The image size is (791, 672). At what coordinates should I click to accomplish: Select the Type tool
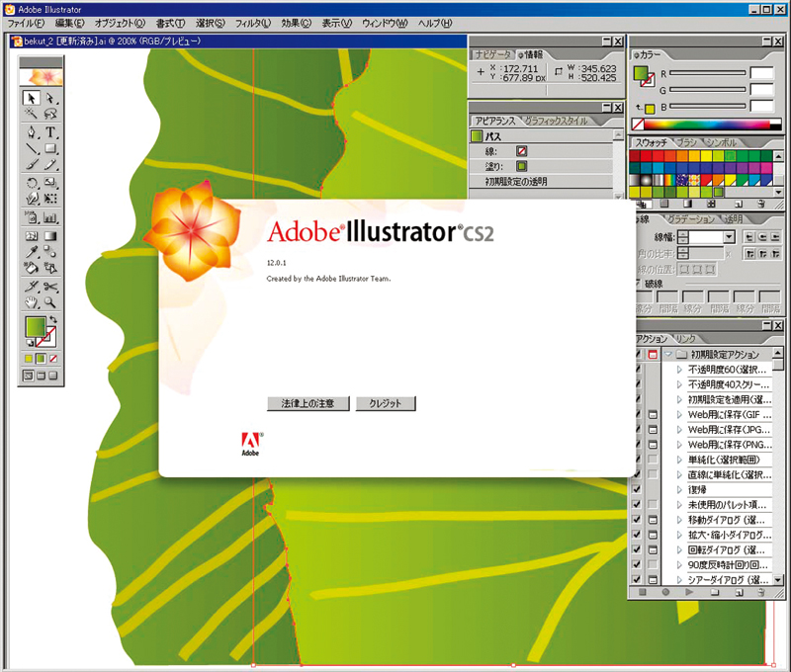pos(50,132)
